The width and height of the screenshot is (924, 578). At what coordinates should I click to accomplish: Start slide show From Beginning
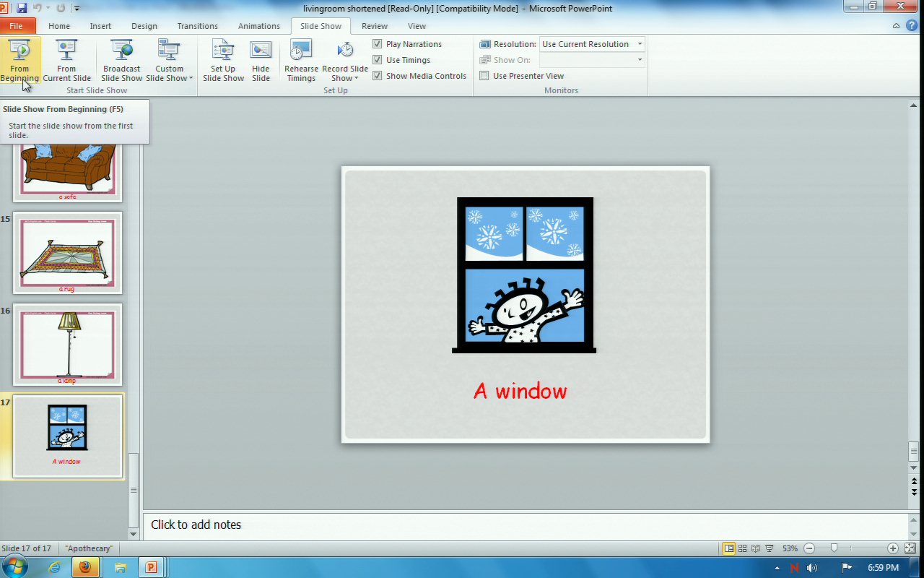[19, 60]
